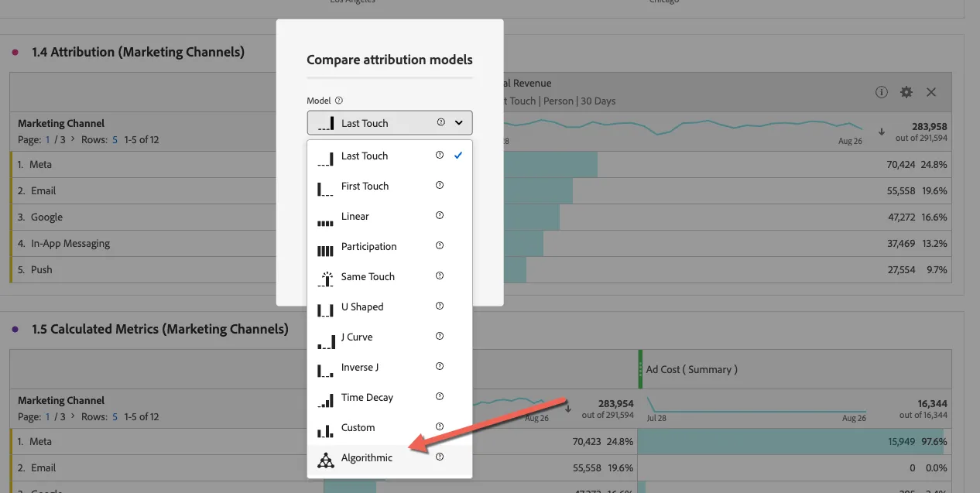Viewport: 980px width, 493px height.
Task: Choose the Same Touch attribution model
Action: (x=389, y=276)
